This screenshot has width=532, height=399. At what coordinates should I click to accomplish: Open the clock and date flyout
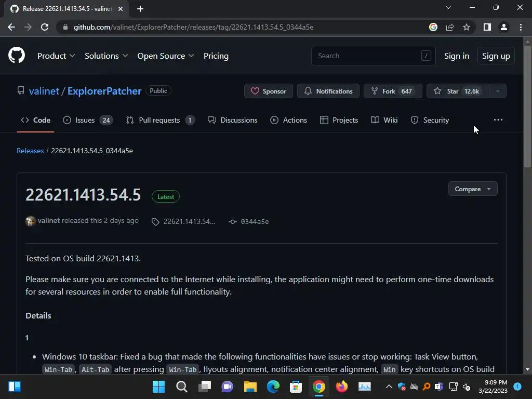click(493, 387)
